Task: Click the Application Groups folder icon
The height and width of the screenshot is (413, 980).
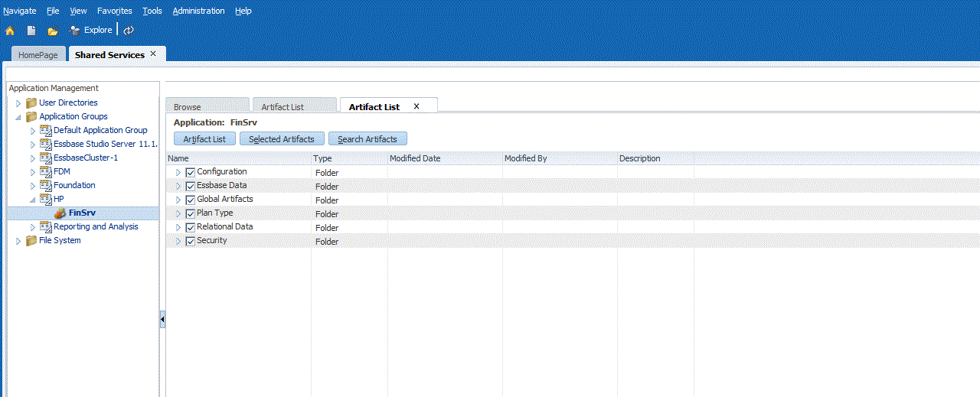Action: click(x=31, y=117)
